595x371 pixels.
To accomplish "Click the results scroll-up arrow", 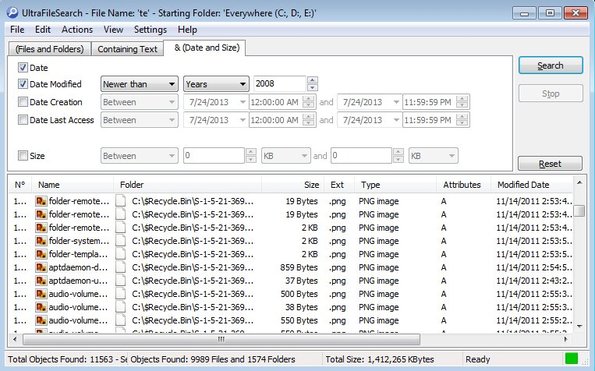I will (579, 182).
